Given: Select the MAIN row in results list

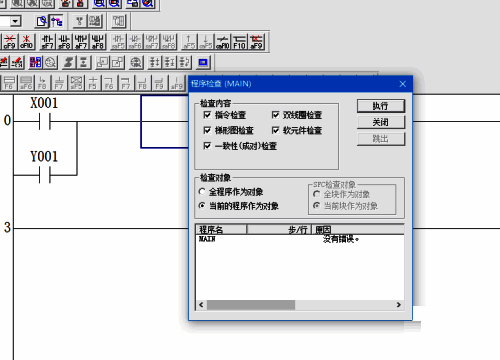Looking at the screenshot, I should point(300,239).
